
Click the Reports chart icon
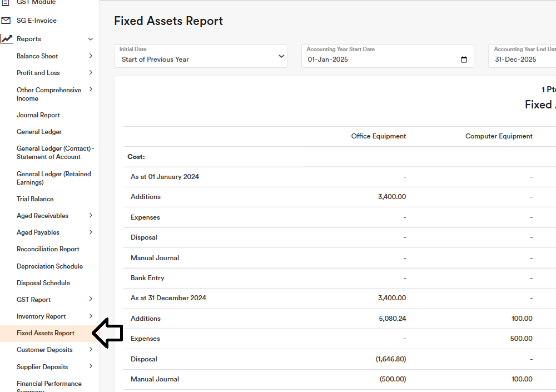7,39
